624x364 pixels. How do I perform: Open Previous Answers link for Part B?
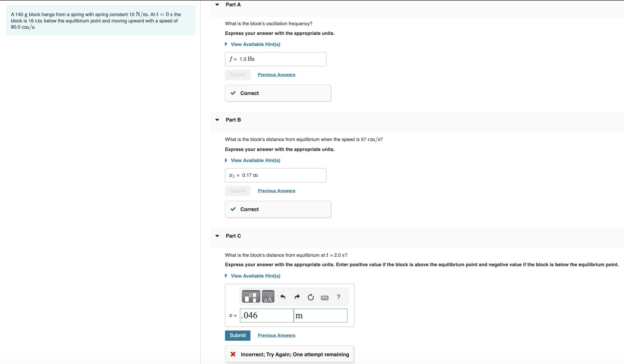click(x=276, y=191)
